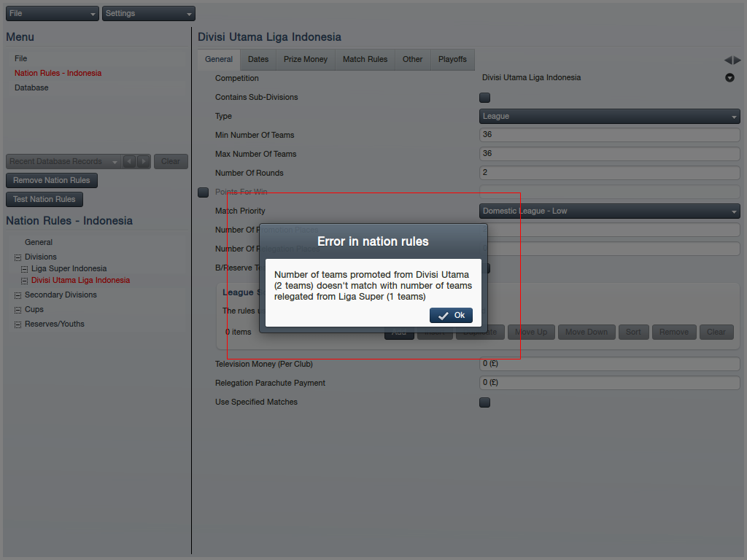Select Database in the Menu list
747x560 pixels.
[x=31, y=87]
